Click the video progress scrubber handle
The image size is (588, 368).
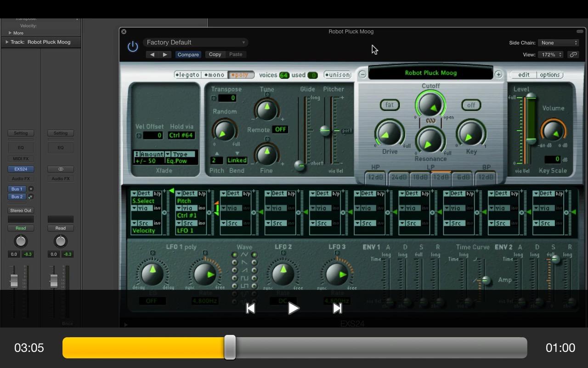(x=230, y=347)
